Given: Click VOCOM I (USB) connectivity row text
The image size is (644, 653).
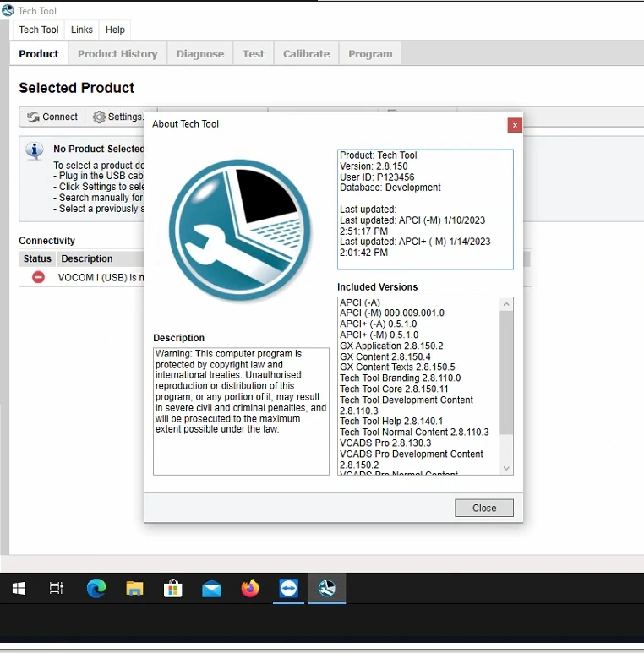Looking at the screenshot, I should click(101, 277).
